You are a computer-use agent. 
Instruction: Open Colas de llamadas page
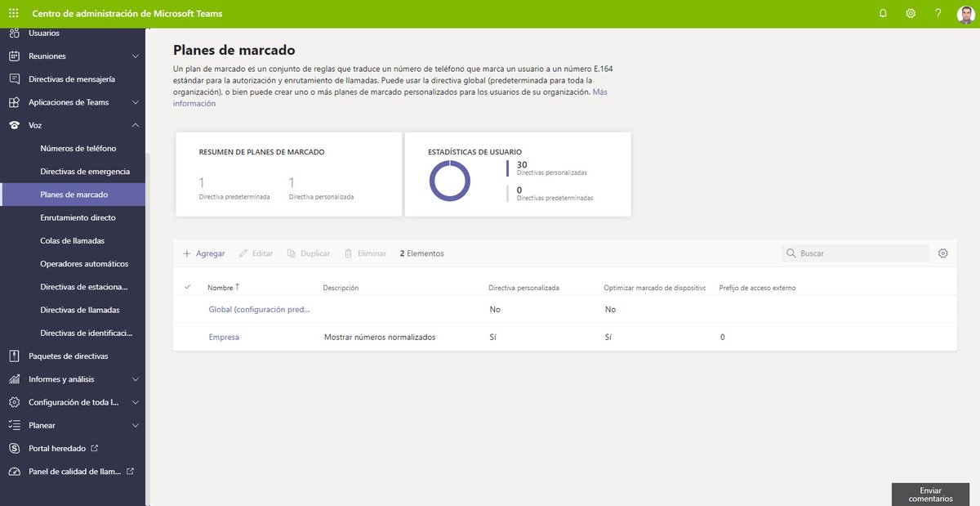(73, 241)
